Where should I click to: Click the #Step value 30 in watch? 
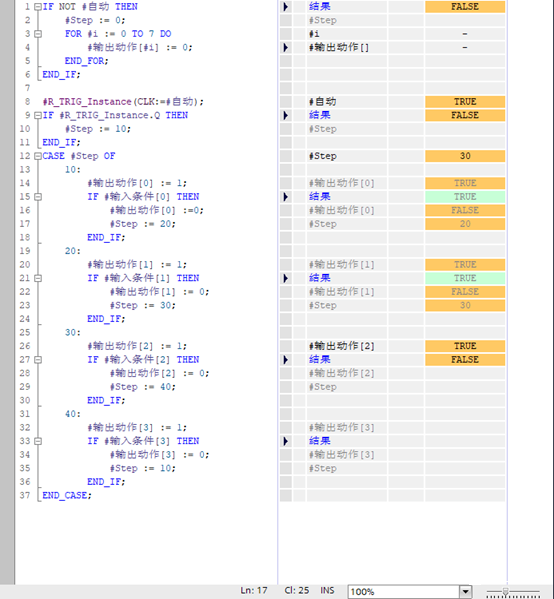click(x=465, y=156)
